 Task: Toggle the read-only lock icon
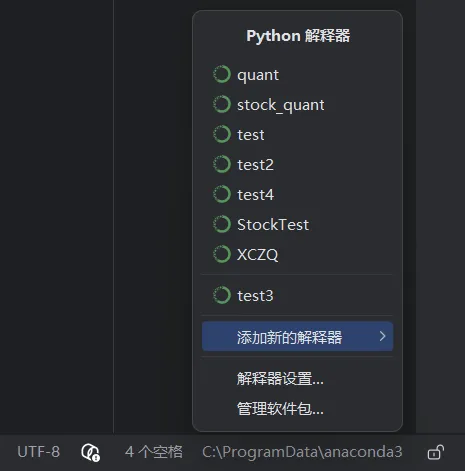(436, 452)
